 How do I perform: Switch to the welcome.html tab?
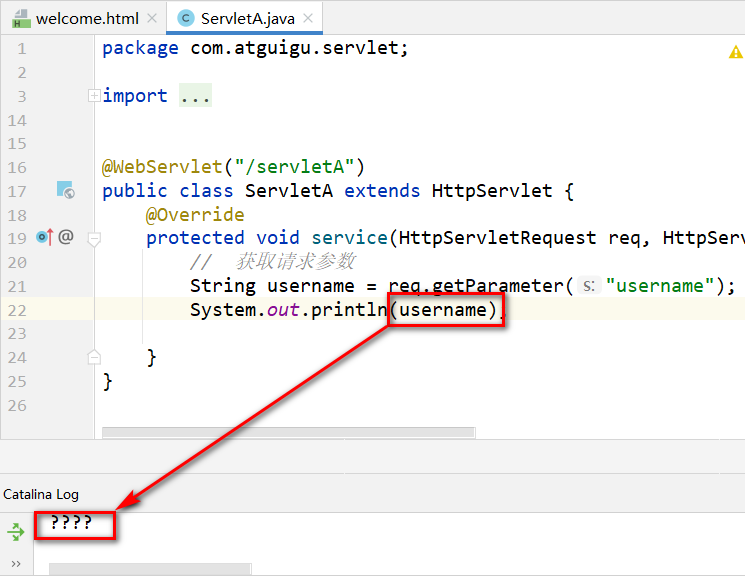coord(87,19)
